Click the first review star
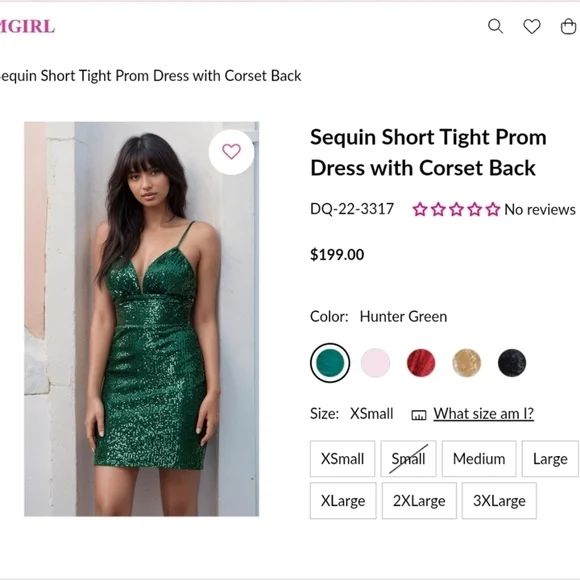Screen dimensions: 580x580 click(x=420, y=209)
